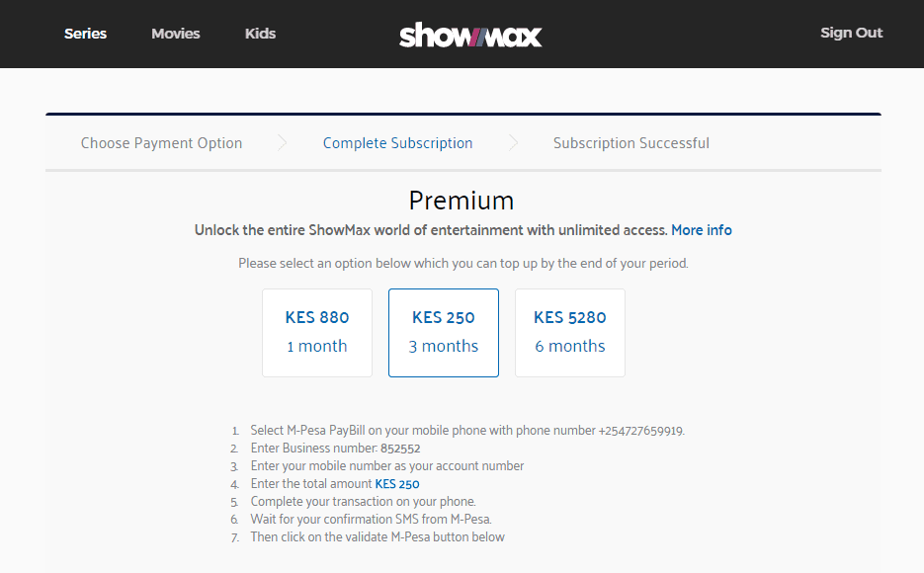This screenshot has height=573, width=924.
Task: Choose the KES 250 3 months plan
Action: [x=444, y=333]
